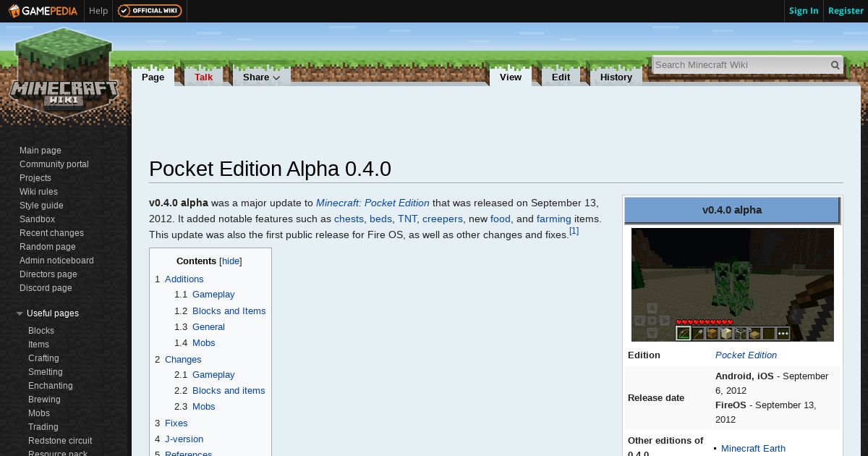Open Wiki rules link

(x=38, y=192)
